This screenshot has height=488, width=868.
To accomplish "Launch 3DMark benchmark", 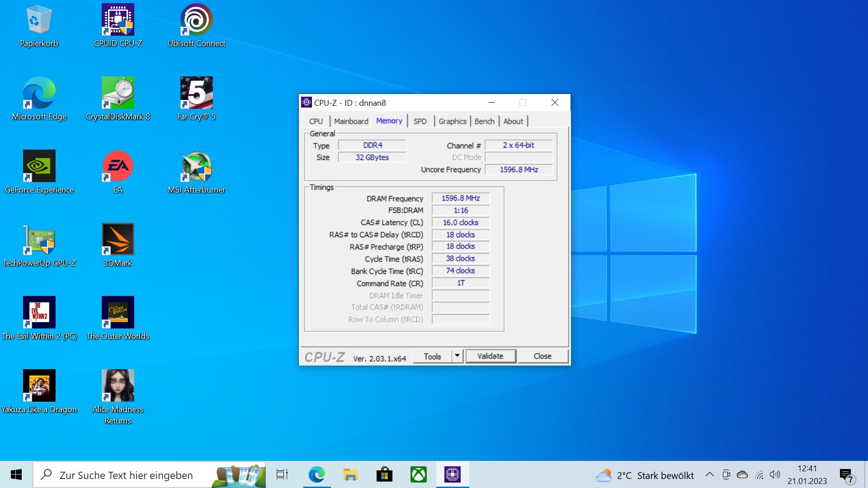I will [118, 239].
